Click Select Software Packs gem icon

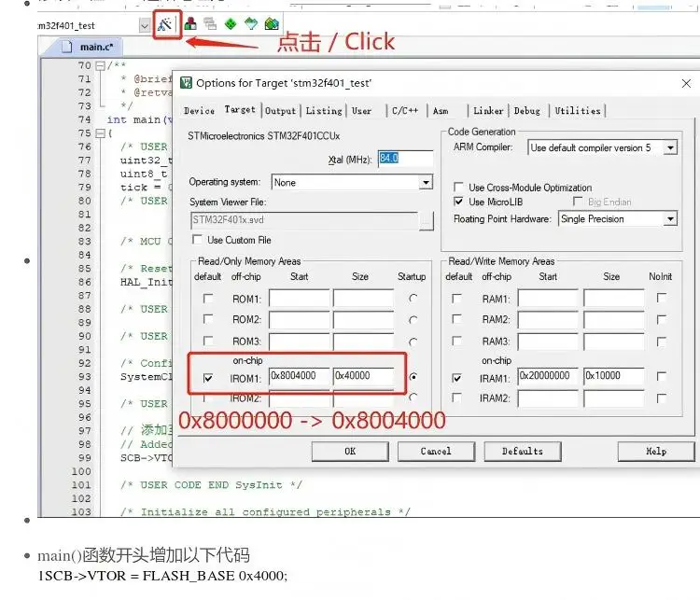pos(251,23)
